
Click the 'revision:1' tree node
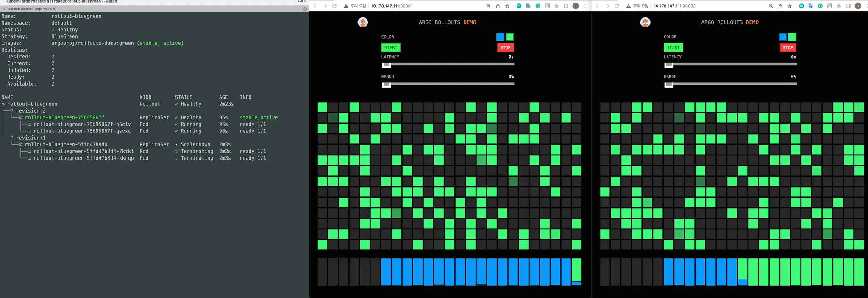pyautogui.click(x=31, y=138)
